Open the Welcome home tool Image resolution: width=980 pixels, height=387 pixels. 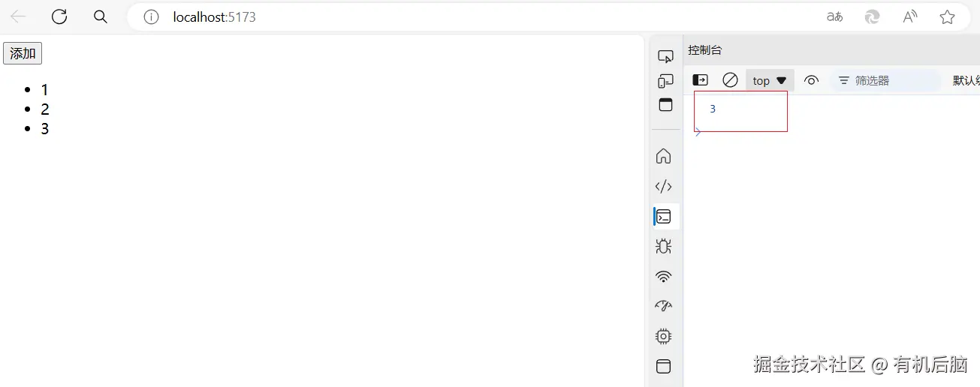tap(663, 156)
